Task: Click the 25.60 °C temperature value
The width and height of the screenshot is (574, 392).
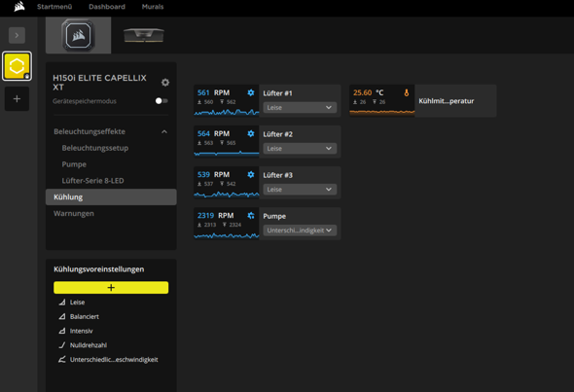Action: tap(369, 92)
